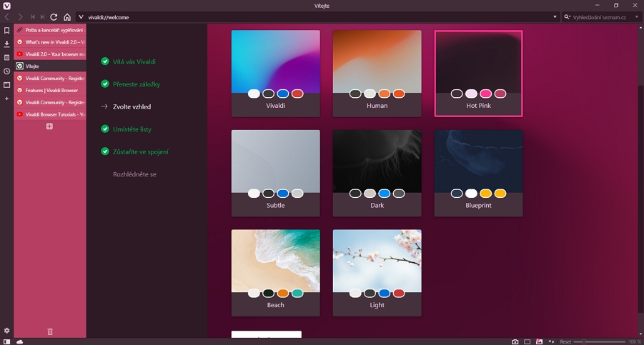Select the Vítejte tab
The width and height of the screenshot is (644, 345).
(x=50, y=66)
